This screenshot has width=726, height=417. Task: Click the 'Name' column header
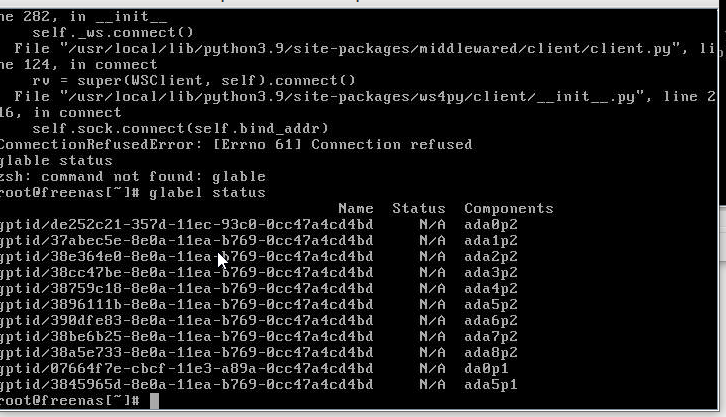point(356,208)
